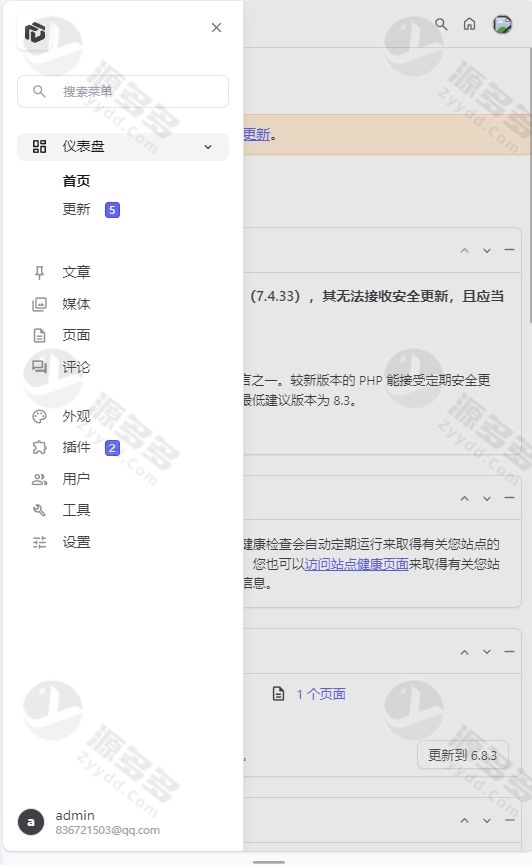Collapse the 1个页面 panel

point(509,652)
